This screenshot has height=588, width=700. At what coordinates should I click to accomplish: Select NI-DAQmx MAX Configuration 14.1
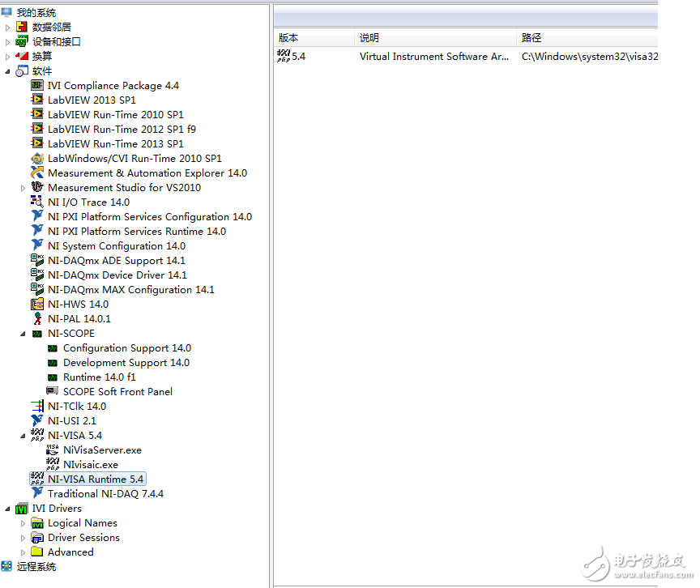click(x=131, y=289)
